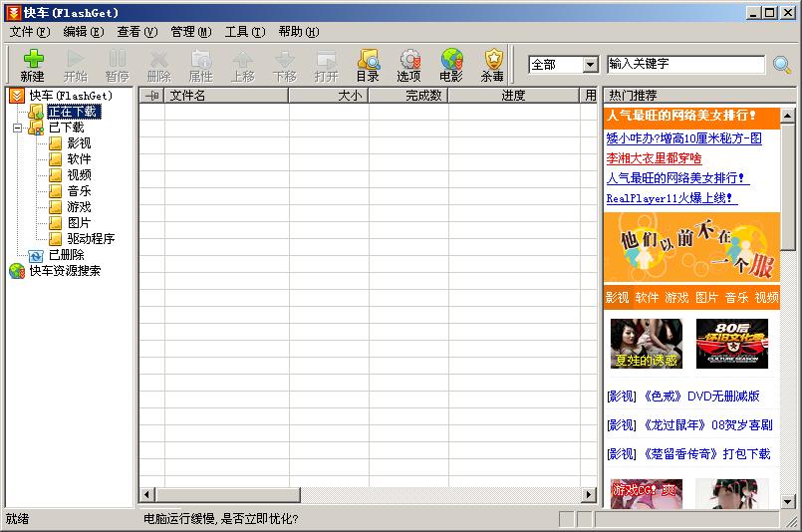
Task: Open the 软件 category folder
Action: [79, 159]
